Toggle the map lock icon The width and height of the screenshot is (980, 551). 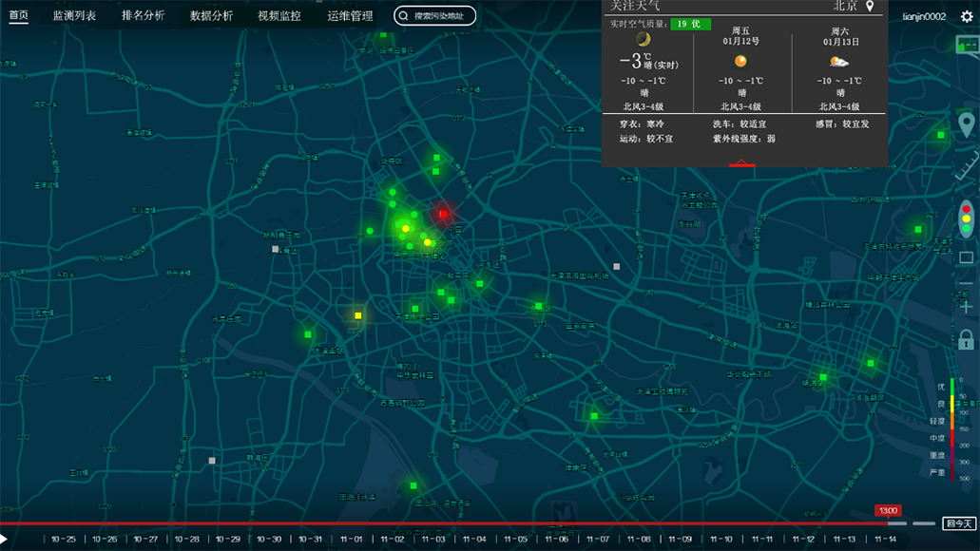click(967, 339)
